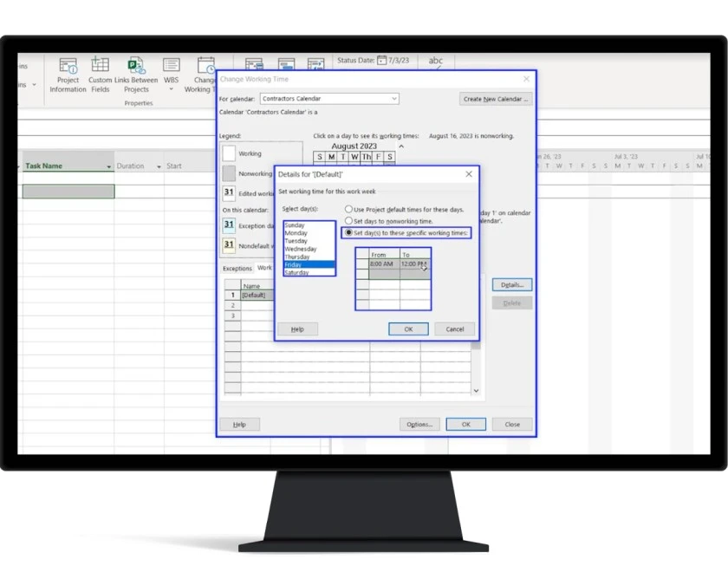Open the 'For calendar' dropdown

[394, 99]
